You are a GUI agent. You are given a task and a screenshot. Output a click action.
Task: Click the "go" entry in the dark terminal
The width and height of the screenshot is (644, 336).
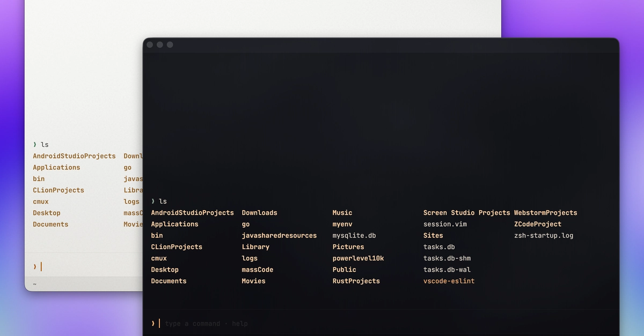pyautogui.click(x=246, y=224)
